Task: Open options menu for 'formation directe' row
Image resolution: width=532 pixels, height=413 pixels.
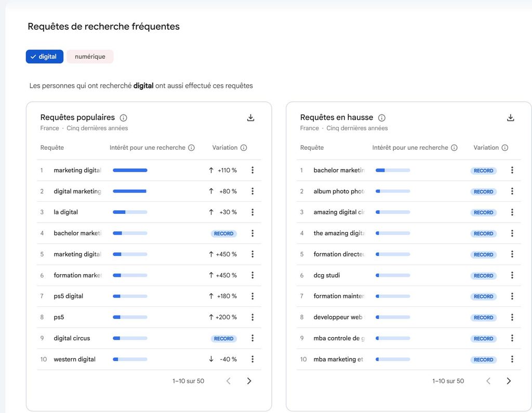Action: [512, 254]
